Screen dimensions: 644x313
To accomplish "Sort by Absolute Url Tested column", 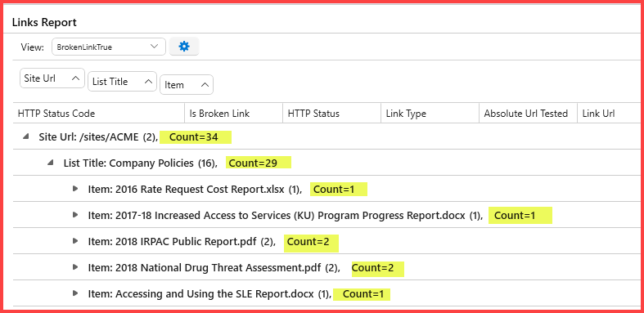I will [x=528, y=114].
